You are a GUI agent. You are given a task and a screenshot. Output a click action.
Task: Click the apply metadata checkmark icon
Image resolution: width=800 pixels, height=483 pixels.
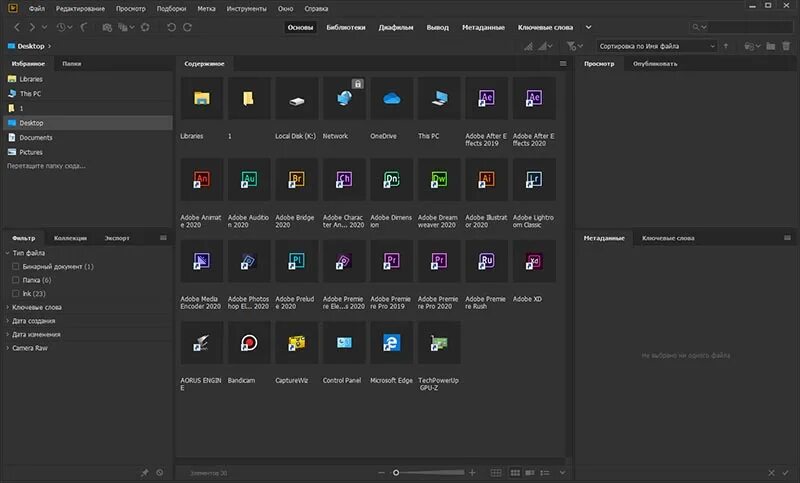point(786,473)
